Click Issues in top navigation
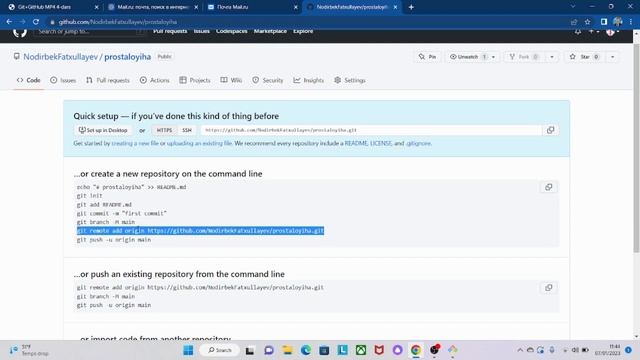This screenshot has width=640, height=360. click(202, 31)
